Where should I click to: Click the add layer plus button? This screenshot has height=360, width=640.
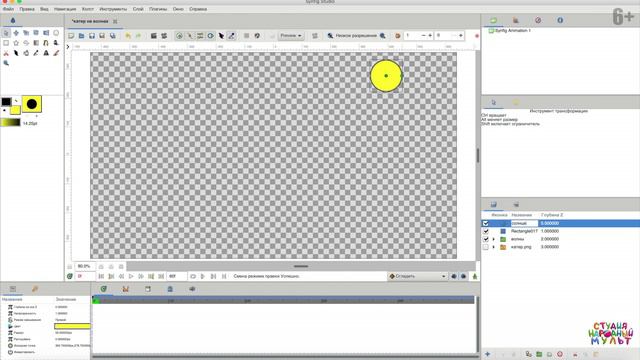click(x=487, y=354)
